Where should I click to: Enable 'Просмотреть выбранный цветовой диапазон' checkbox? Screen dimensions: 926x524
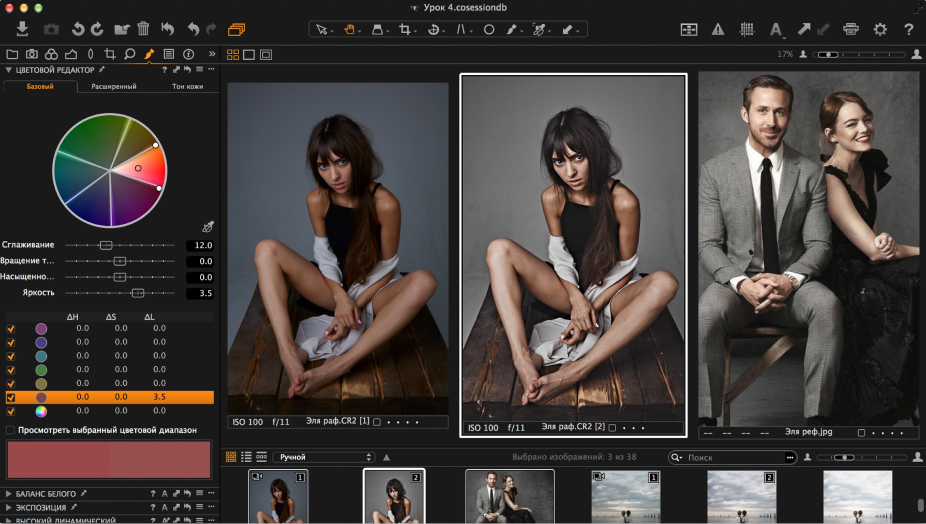coord(10,430)
